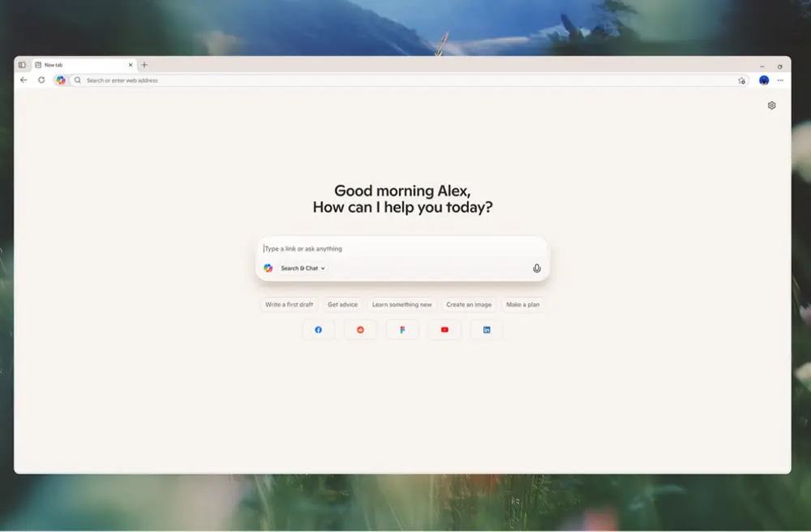
Task: Reload the current page
Action: [x=41, y=80]
